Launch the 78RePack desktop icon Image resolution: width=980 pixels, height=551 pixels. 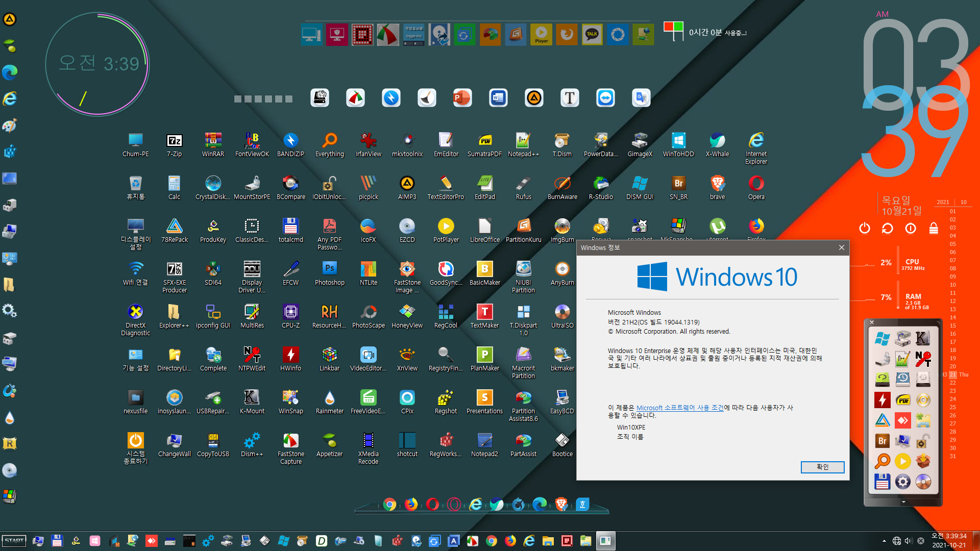pos(174,231)
